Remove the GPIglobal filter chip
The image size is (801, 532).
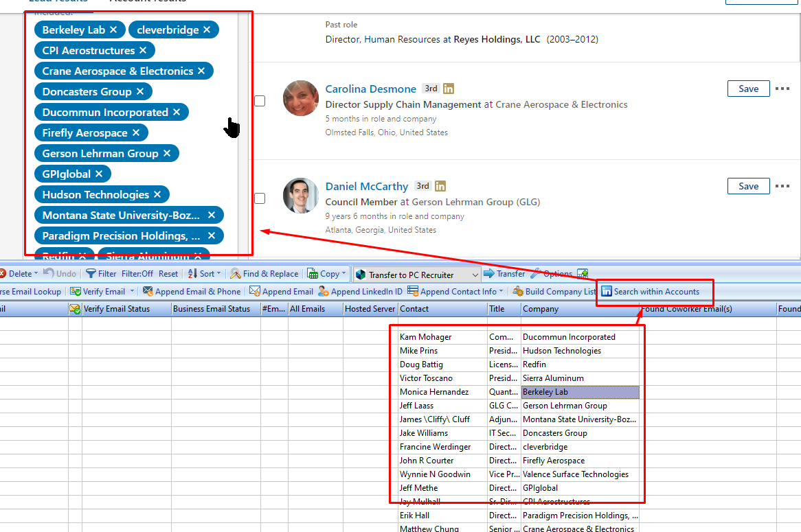[x=99, y=174]
